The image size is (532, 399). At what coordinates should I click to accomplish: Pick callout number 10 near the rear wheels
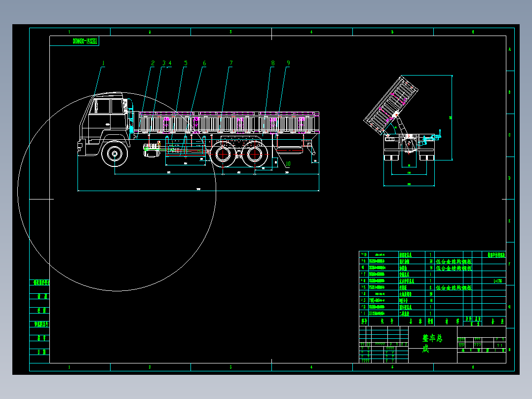pos(288,163)
